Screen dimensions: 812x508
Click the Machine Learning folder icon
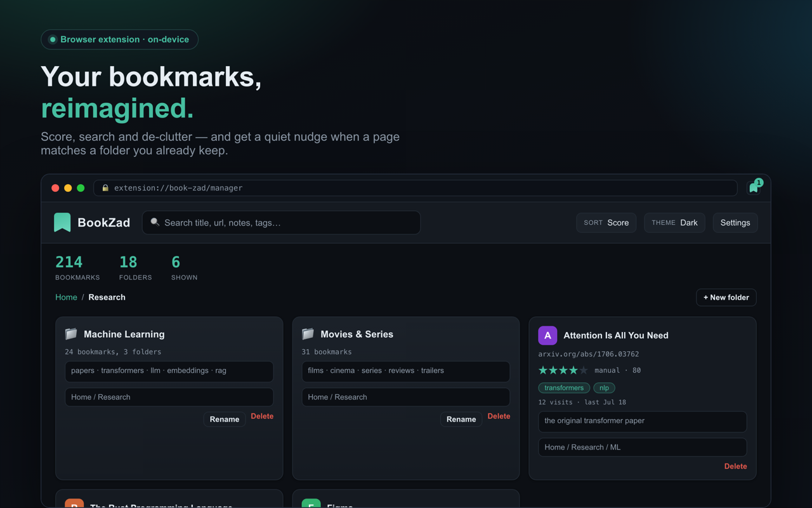(x=71, y=334)
